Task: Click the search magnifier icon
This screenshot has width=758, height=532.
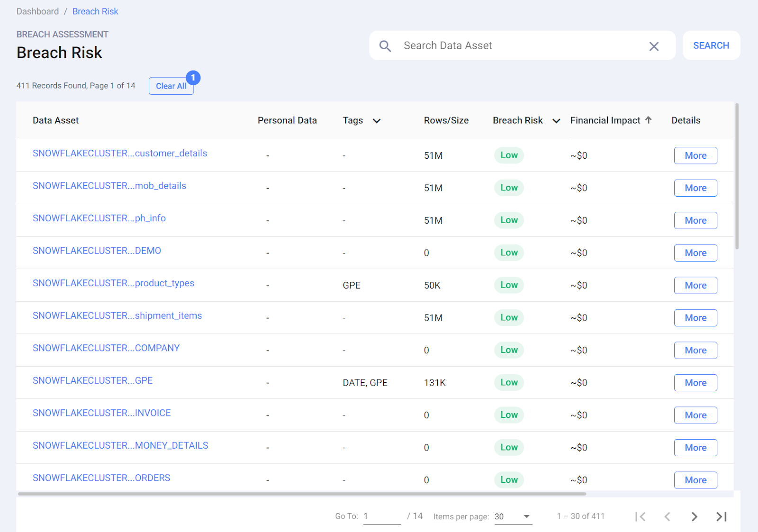Action: (385, 46)
